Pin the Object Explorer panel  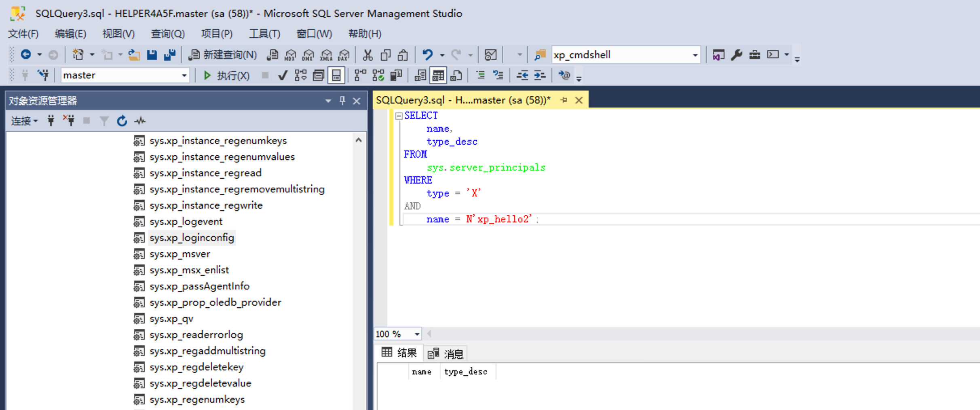pos(342,101)
